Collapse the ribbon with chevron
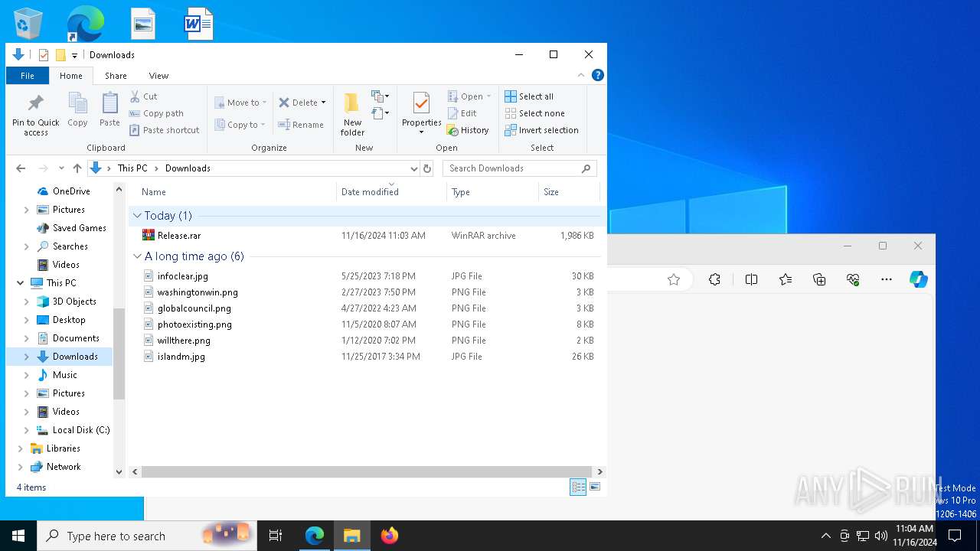Screen dimensions: 980x551 point(581,75)
